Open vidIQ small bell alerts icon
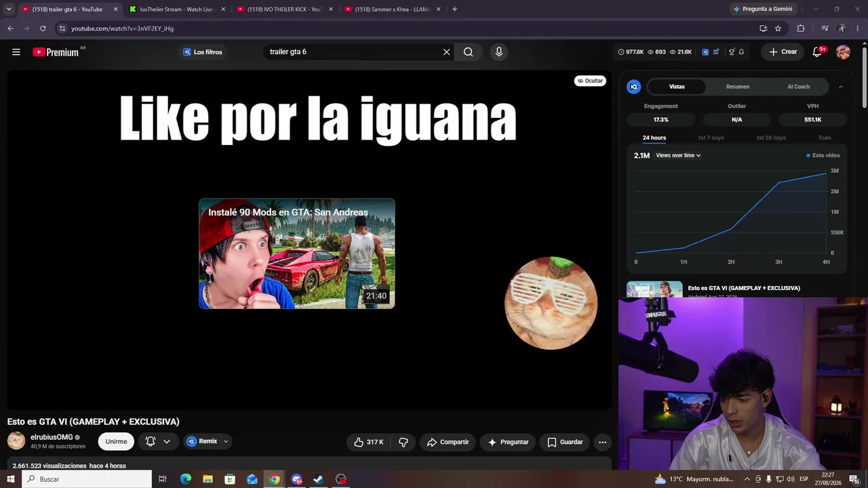The height and width of the screenshot is (488, 868). [x=741, y=52]
